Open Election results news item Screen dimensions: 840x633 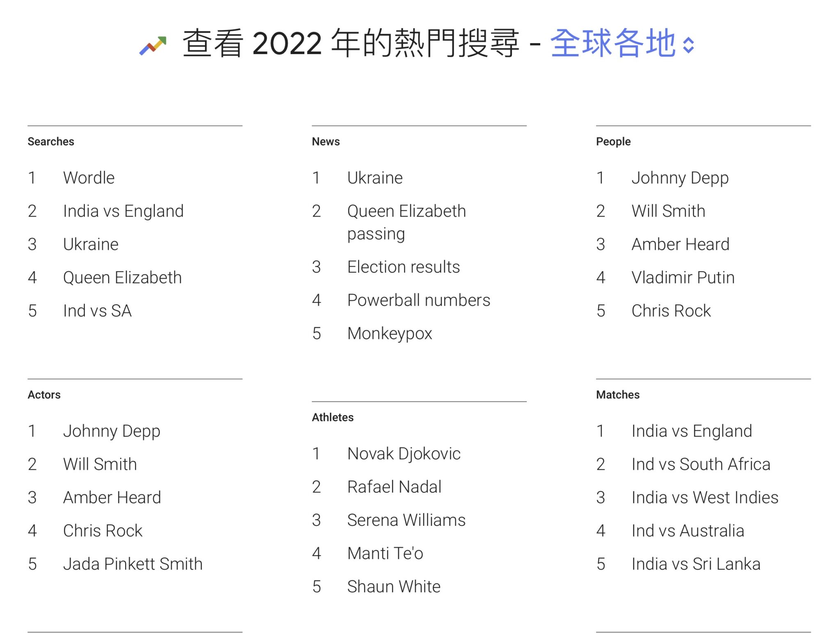403,267
